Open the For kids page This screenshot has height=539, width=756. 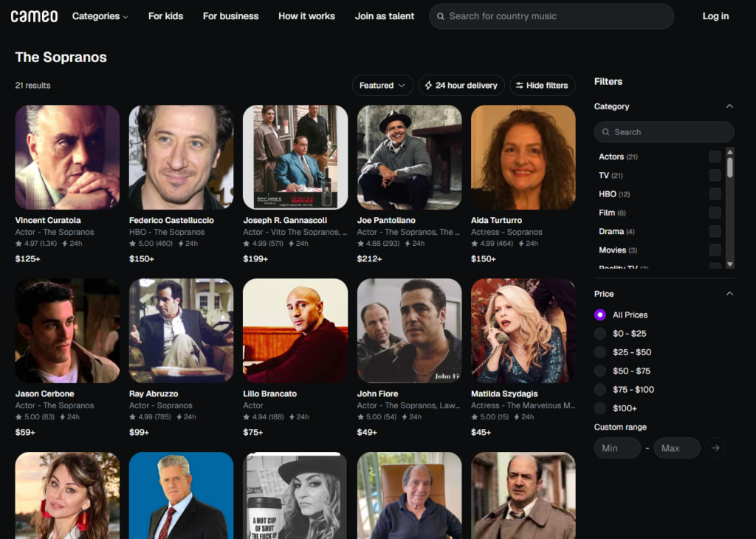166,16
